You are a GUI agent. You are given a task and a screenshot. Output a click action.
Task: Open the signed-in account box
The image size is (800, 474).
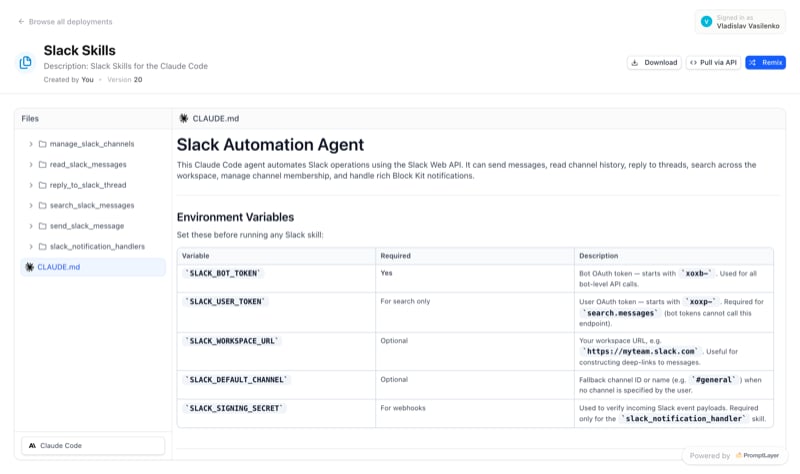[740, 21]
